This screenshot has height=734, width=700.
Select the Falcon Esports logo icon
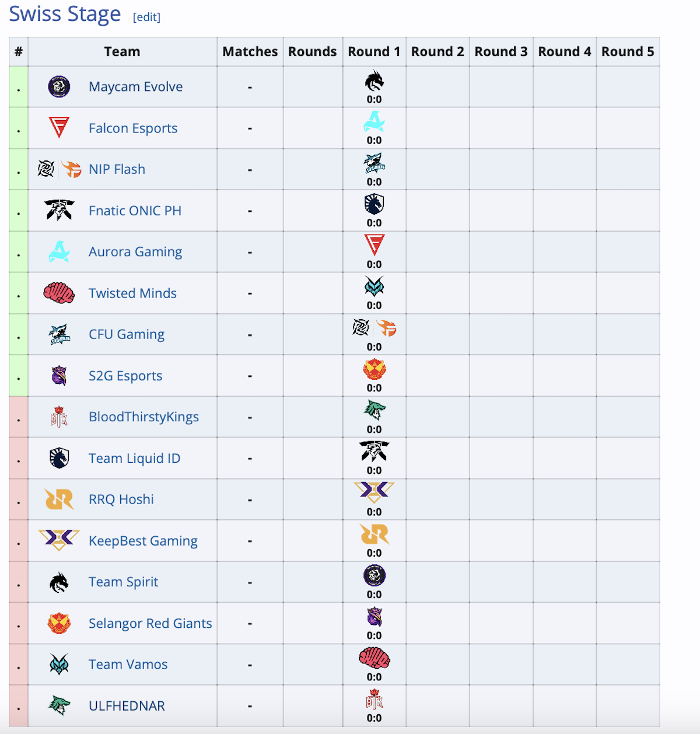58,128
